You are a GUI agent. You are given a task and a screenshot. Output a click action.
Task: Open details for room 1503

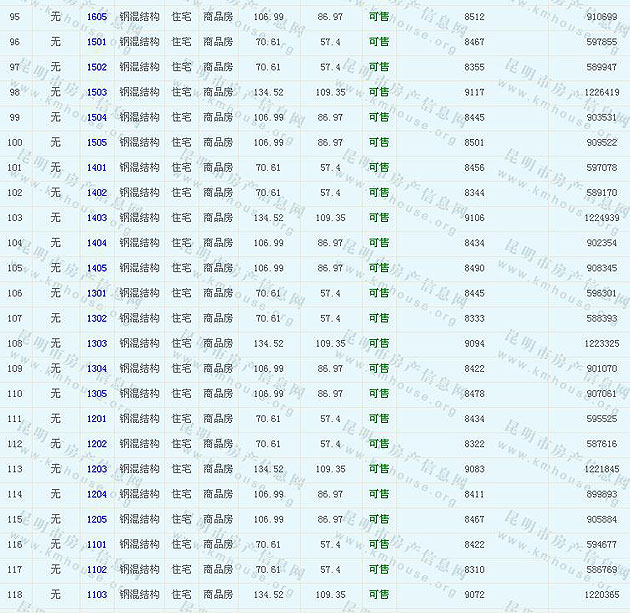coord(97,92)
